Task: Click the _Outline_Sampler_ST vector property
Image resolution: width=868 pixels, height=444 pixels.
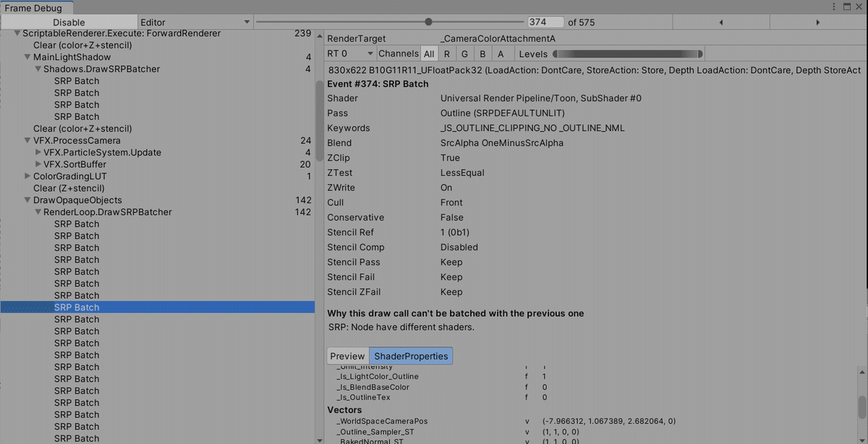Action: (375, 432)
